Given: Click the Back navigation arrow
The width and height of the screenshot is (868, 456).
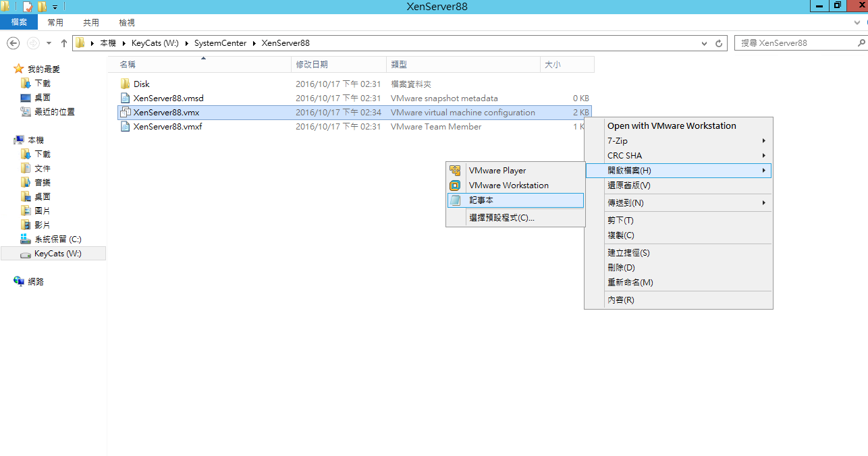Looking at the screenshot, I should [x=13, y=42].
